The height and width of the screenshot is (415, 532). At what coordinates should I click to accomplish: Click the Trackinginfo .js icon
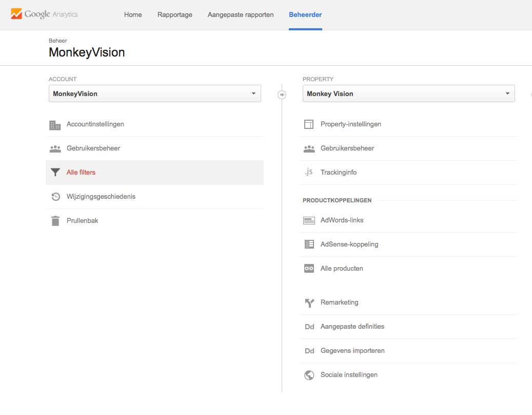coord(309,172)
